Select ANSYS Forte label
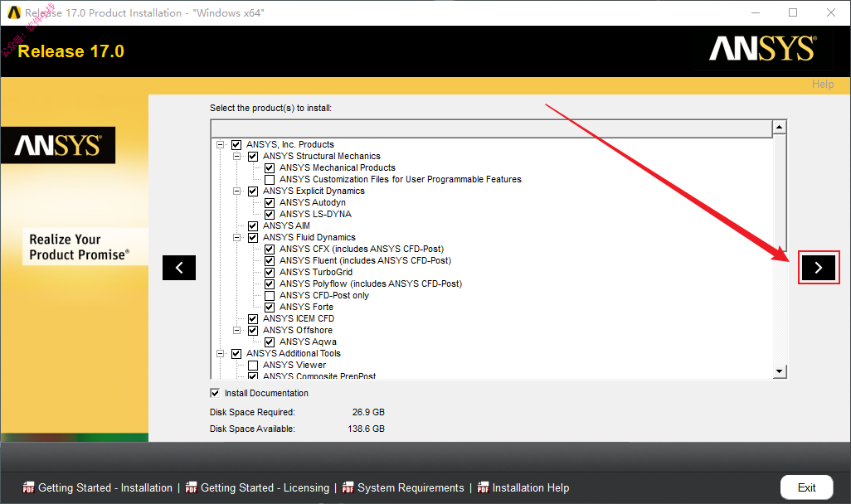 (x=307, y=307)
